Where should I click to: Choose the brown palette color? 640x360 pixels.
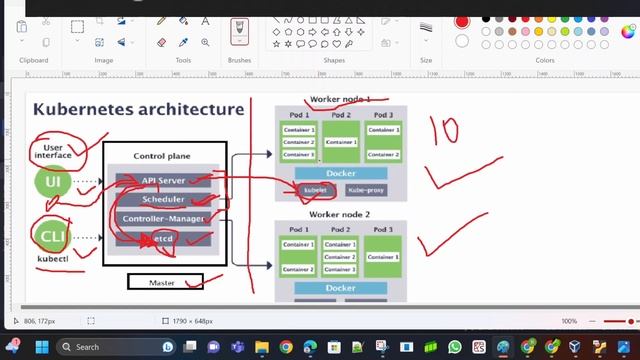coord(512,31)
